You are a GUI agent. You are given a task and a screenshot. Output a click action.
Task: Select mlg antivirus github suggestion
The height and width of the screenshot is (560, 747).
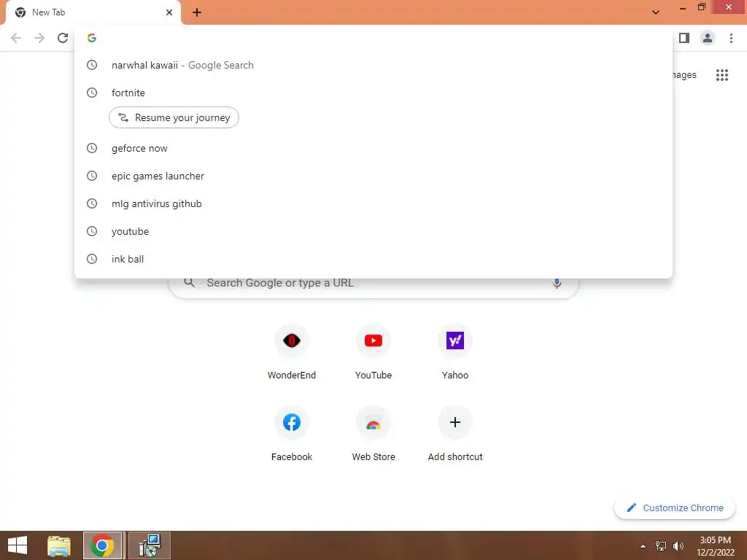point(373,204)
